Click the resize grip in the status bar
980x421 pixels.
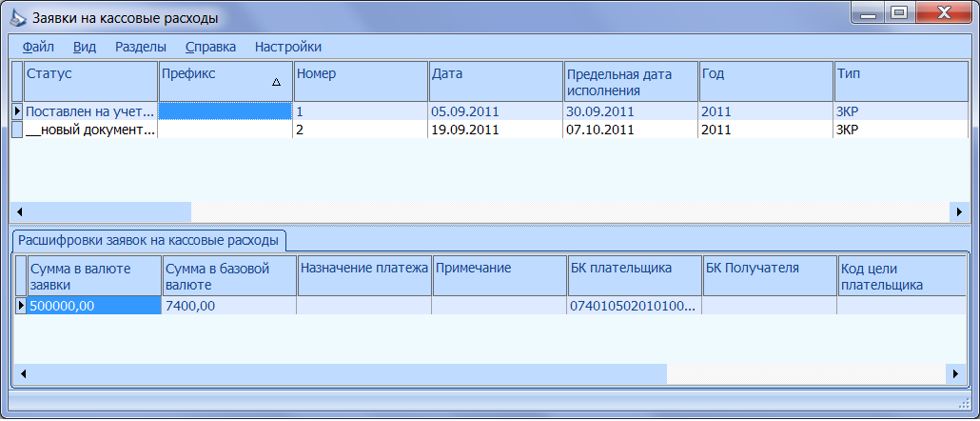click(x=963, y=404)
